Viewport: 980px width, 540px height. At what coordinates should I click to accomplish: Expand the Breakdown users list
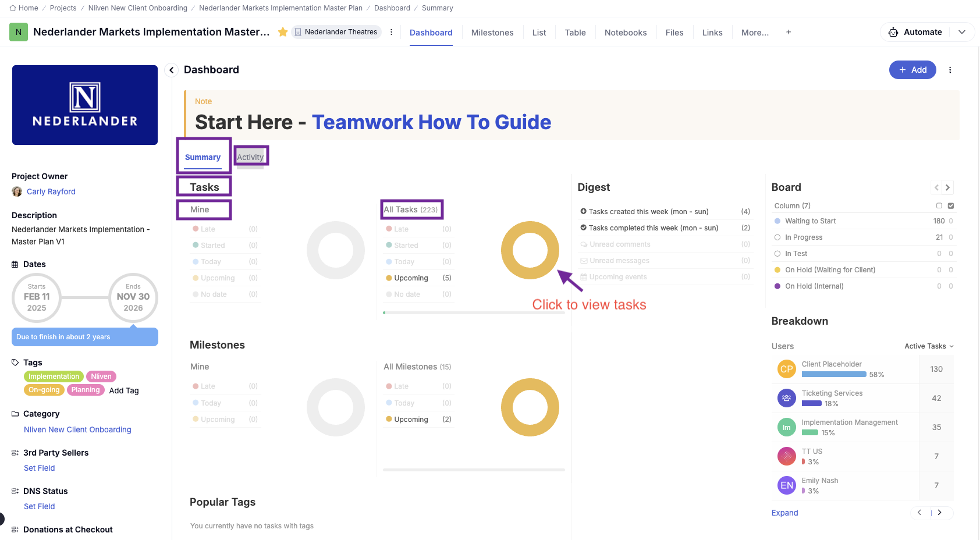(784, 513)
